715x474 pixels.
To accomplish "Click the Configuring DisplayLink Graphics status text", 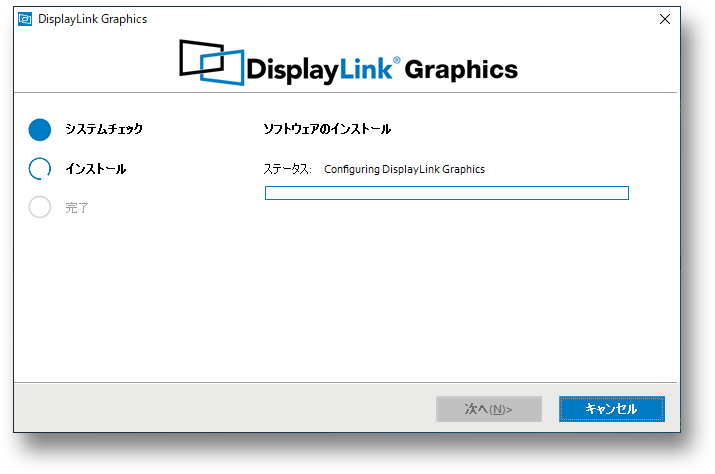I will pyautogui.click(x=404, y=169).
